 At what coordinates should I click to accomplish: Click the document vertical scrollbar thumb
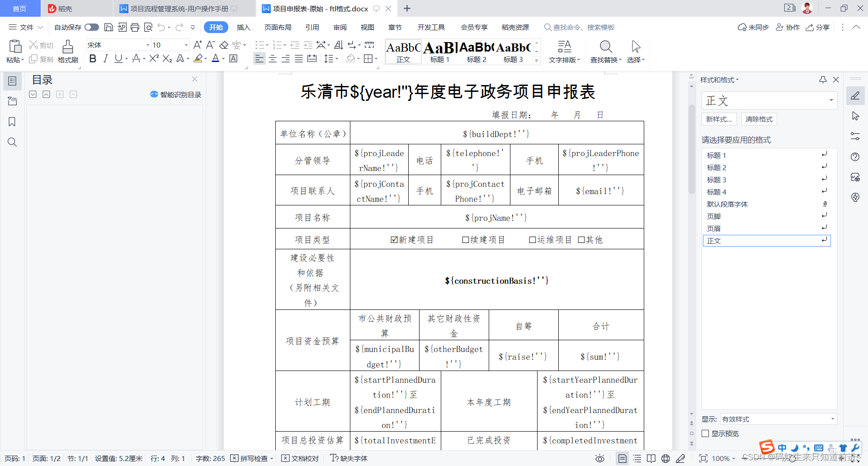(x=692, y=149)
